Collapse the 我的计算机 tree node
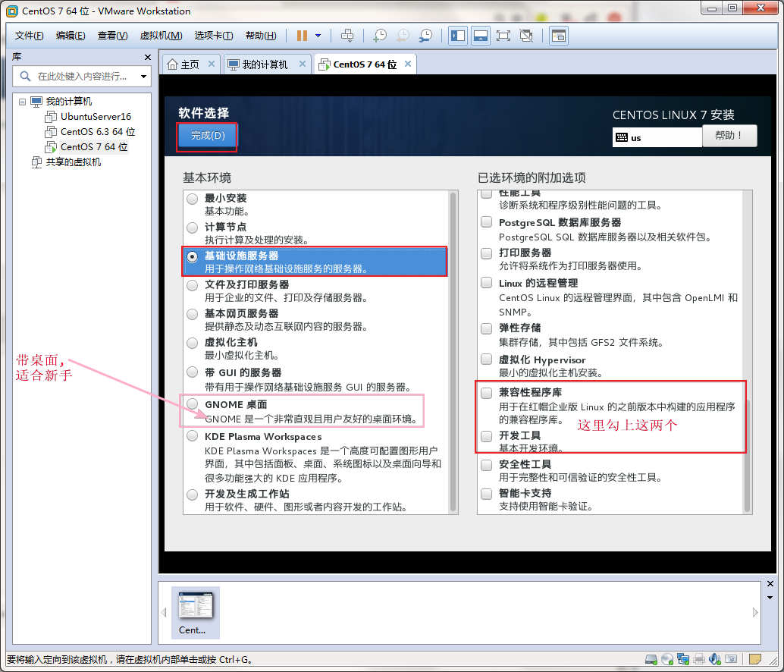 (22, 102)
